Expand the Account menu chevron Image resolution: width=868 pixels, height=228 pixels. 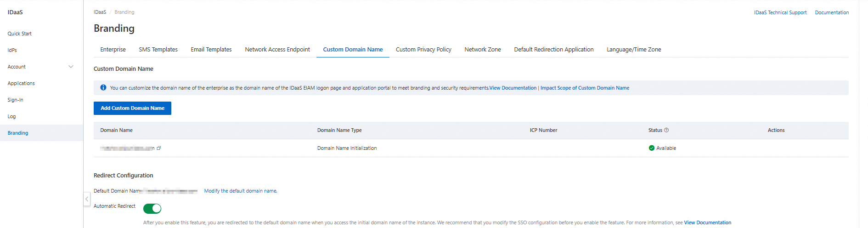[71, 67]
